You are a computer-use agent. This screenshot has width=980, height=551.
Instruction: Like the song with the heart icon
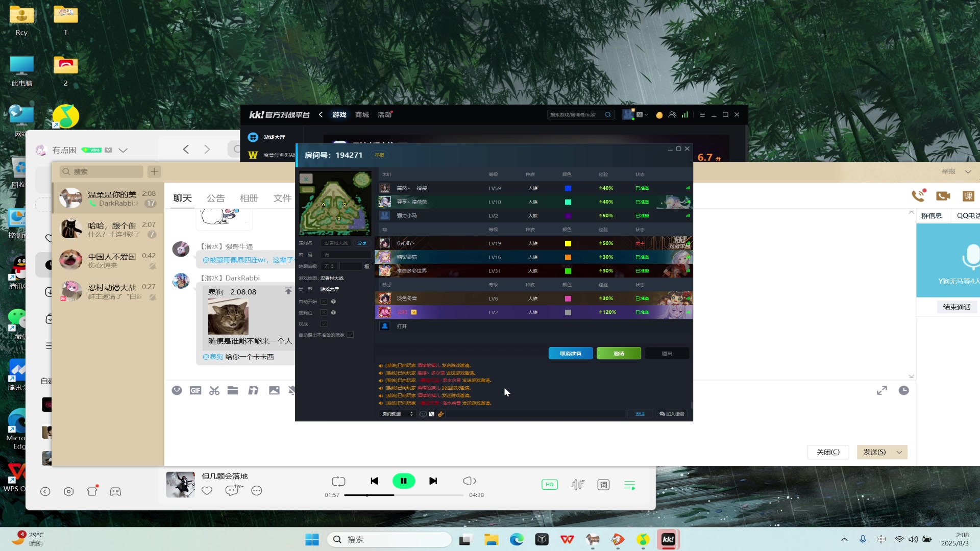(207, 491)
